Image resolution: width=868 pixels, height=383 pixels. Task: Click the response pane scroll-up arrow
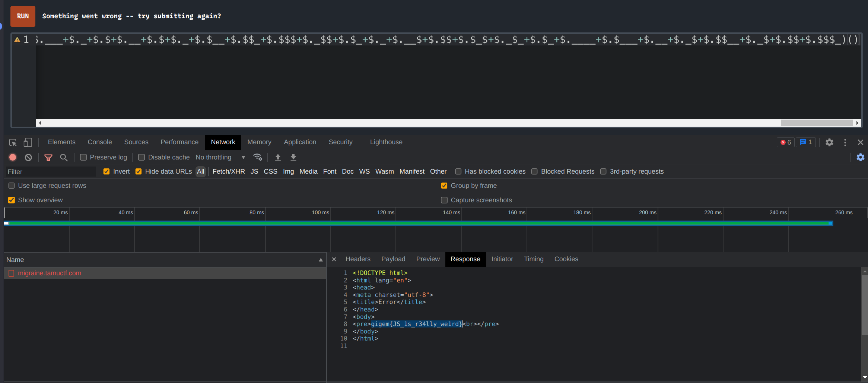(865, 271)
